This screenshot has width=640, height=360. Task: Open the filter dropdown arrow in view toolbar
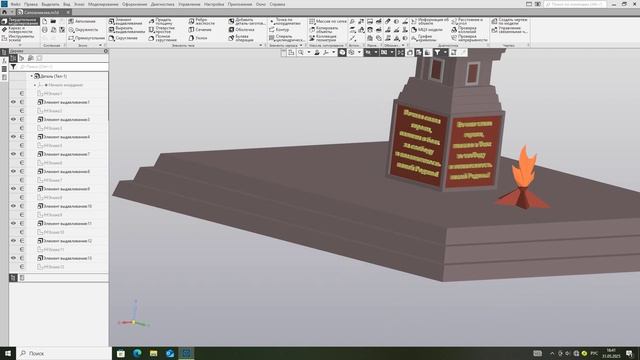point(444,52)
